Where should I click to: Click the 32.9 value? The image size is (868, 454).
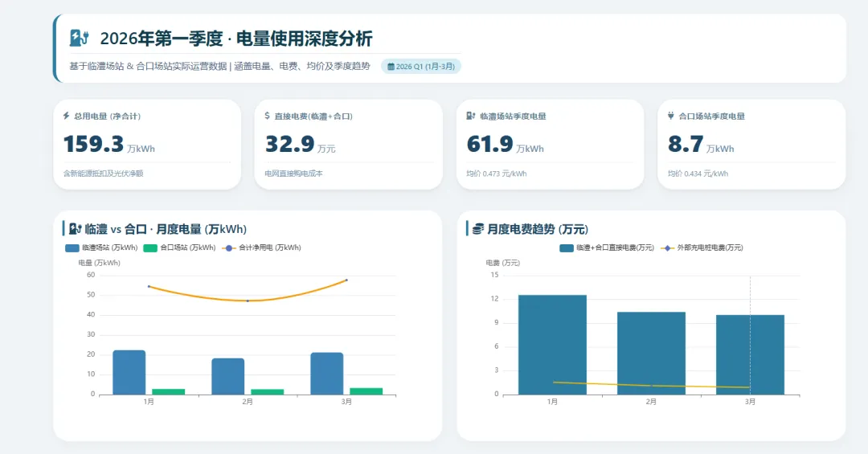289,144
